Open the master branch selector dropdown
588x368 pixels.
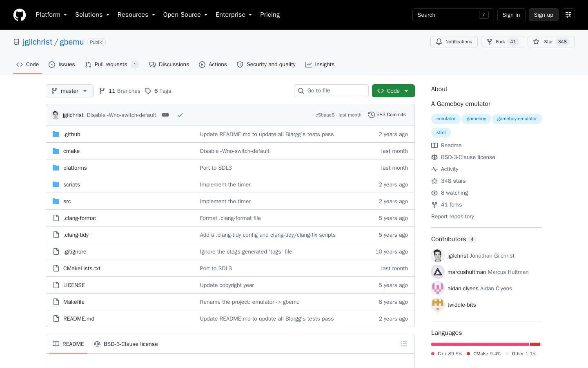(69, 91)
